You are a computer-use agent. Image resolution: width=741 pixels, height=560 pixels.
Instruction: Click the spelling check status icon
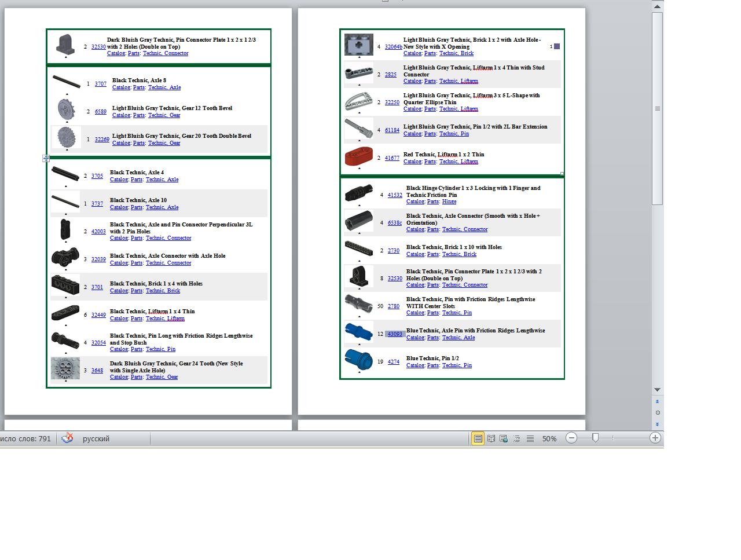68,438
